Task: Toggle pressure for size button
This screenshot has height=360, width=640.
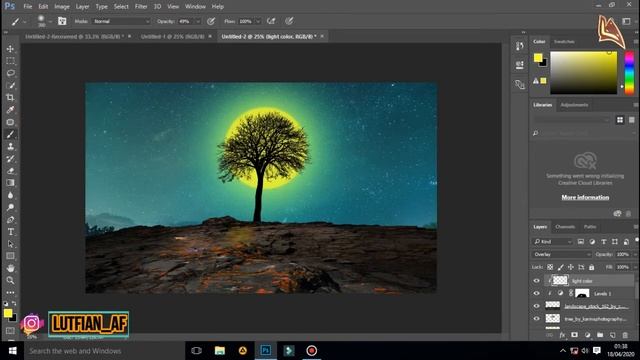Action: coord(289,21)
